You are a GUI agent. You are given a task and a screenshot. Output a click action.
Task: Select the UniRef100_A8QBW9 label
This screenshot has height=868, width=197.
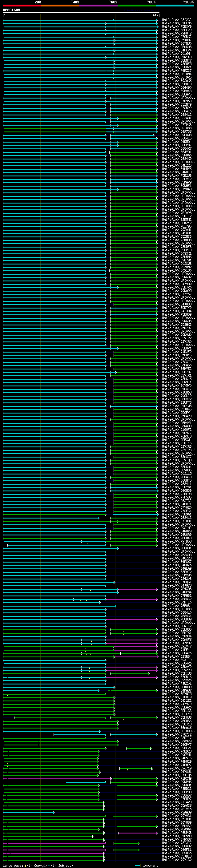click(177, 619)
